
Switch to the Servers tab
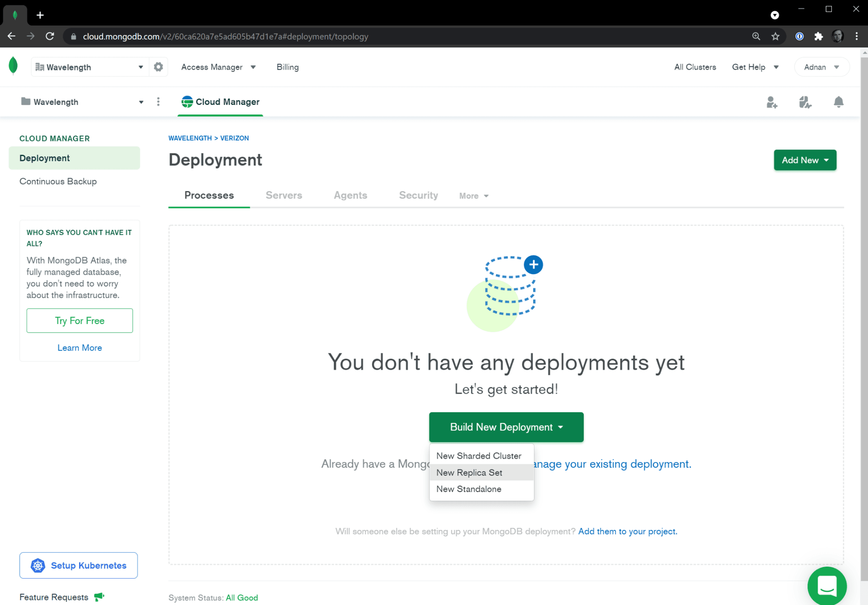[284, 195]
